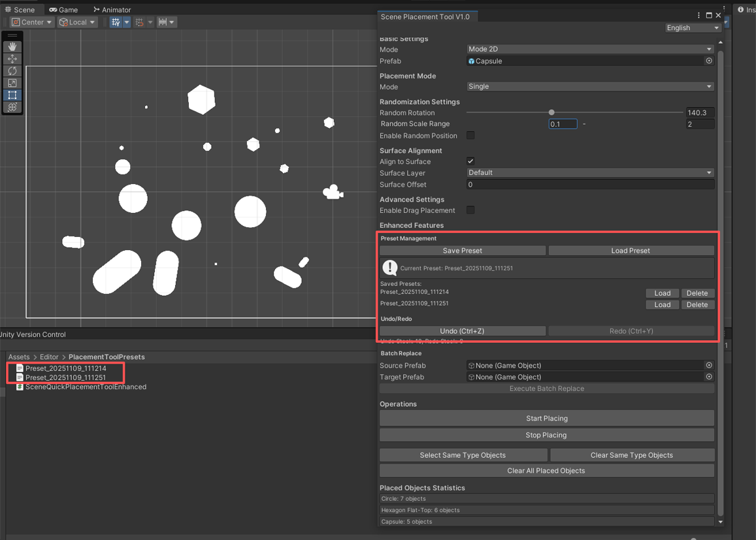Open the Mode 2D dropdown
756x540 pixels.
[589, 49]
